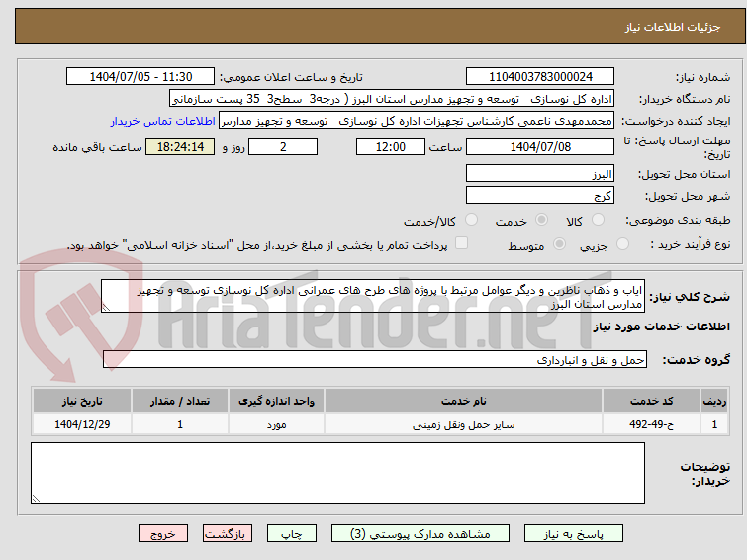
Task: Click the نام خدمت column header
Action: 464,401
